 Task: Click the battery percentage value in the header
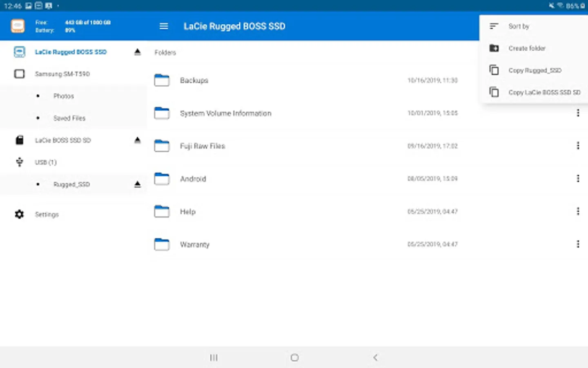click(70, 30)
